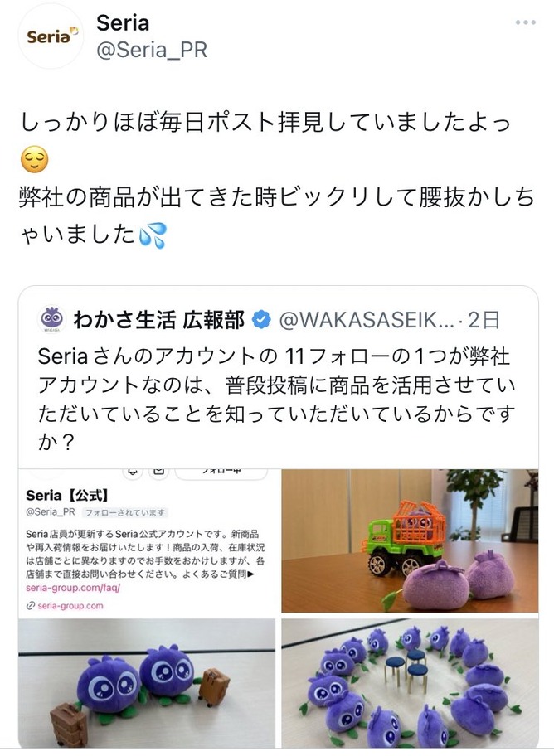Click the link chain icon near seria-group.com

[31, 606]
